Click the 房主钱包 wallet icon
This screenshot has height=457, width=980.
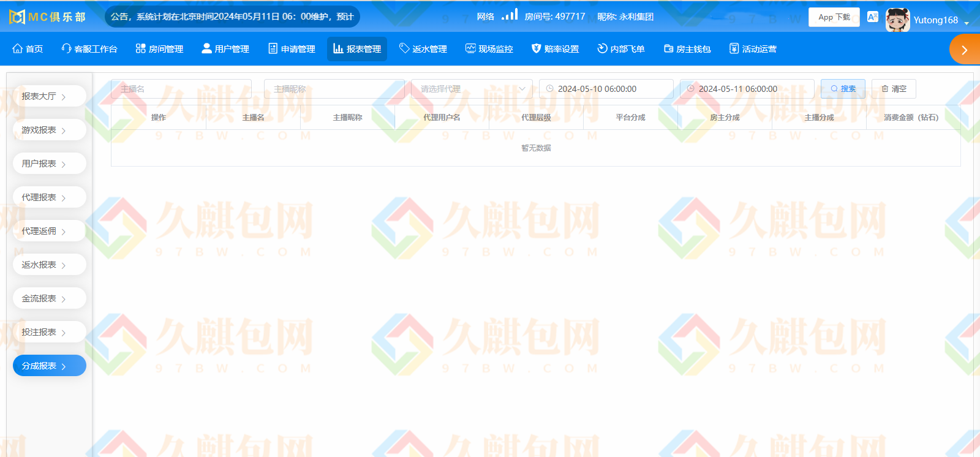[x=668, y=48]
